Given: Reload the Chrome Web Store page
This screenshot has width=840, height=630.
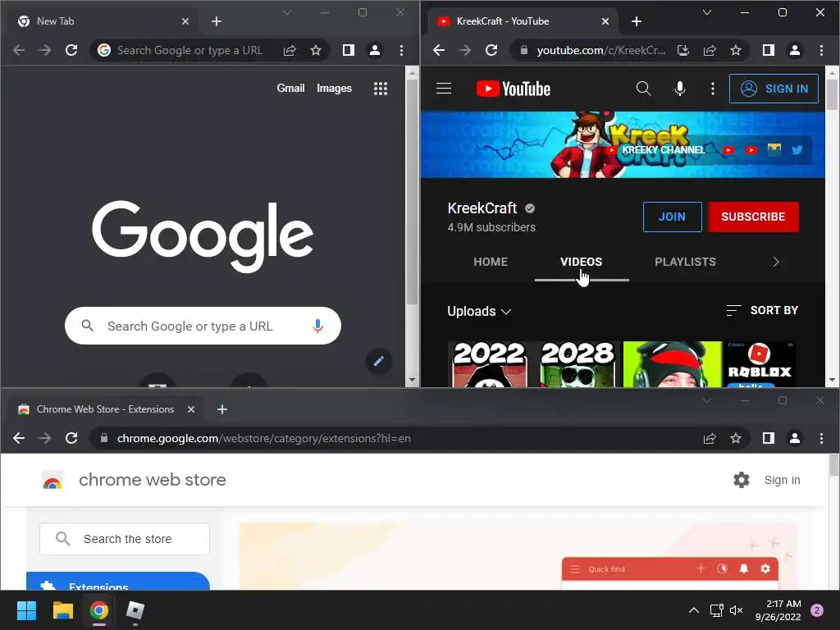Looking at the screenshot, I should [x=71, y=438].
